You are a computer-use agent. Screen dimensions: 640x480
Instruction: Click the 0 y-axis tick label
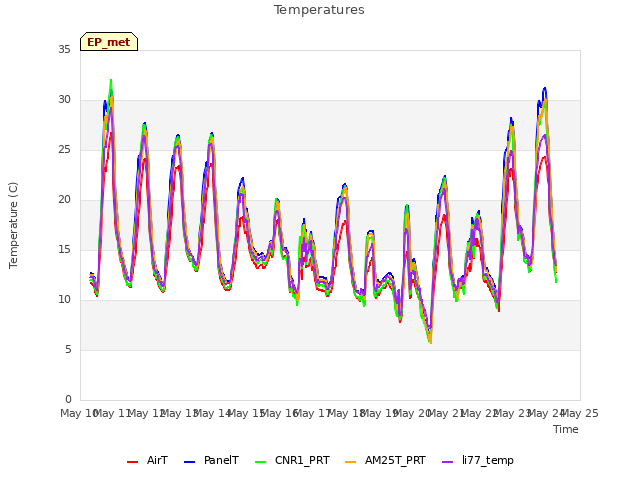point(68,399)
